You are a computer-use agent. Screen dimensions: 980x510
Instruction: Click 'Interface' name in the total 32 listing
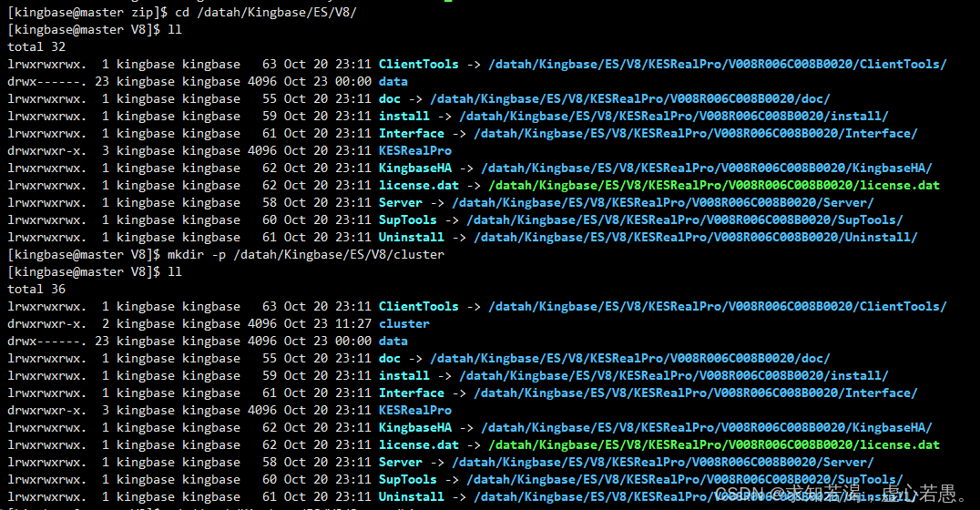tap(412, 134)
